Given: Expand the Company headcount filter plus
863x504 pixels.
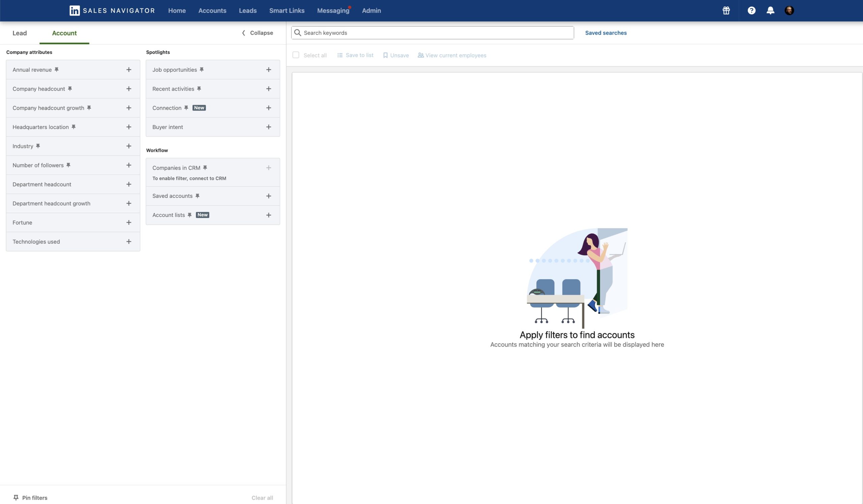Looking at the screenshot, I should (x=129, y=89).
